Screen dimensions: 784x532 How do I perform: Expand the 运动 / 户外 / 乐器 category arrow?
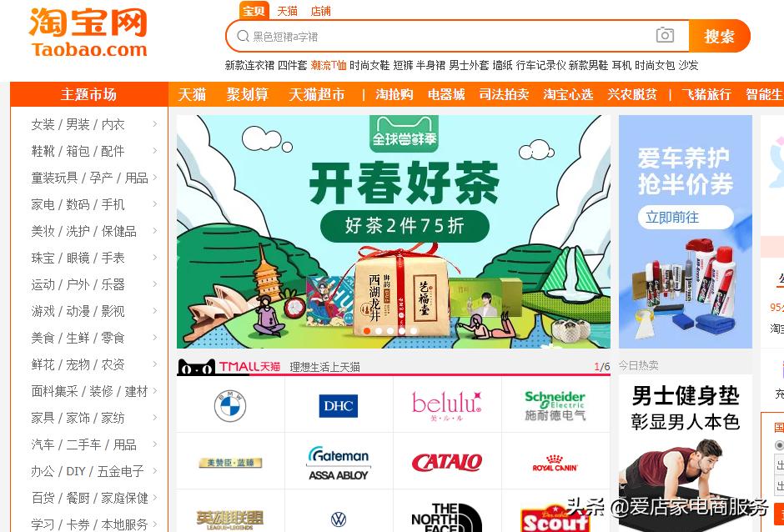click(x=155, y=284)
